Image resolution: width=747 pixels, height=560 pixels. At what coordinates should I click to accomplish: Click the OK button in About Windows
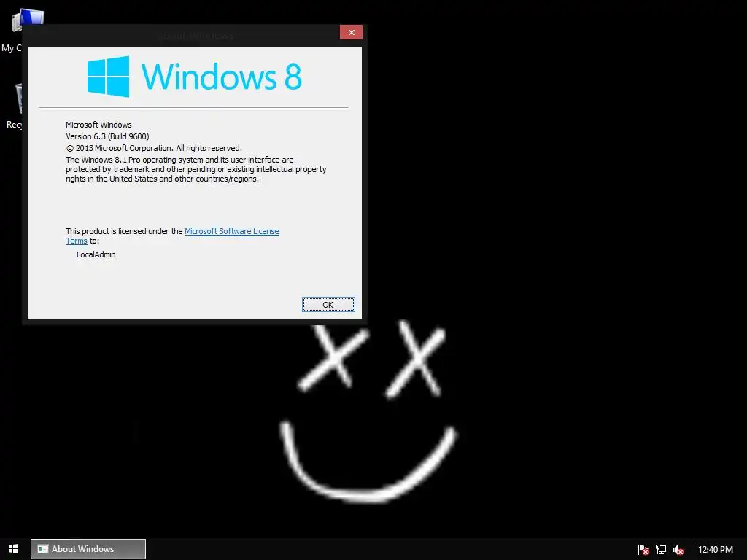[x=328, y=305]
